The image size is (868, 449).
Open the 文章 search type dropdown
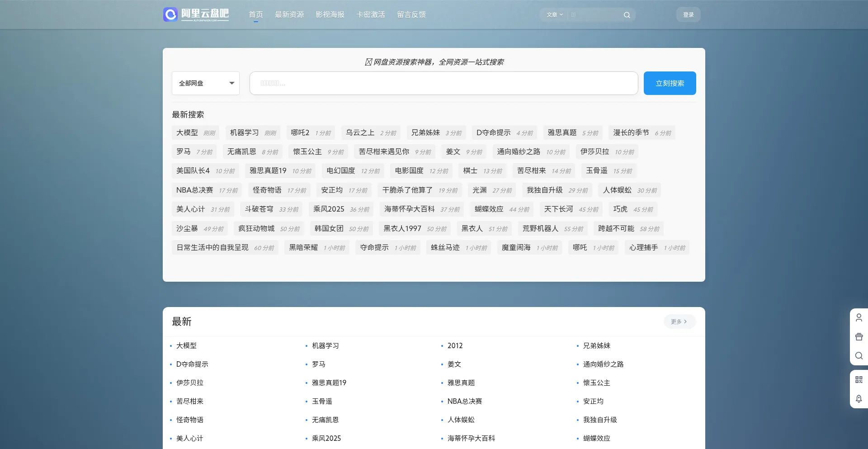[x=555, y=15]
